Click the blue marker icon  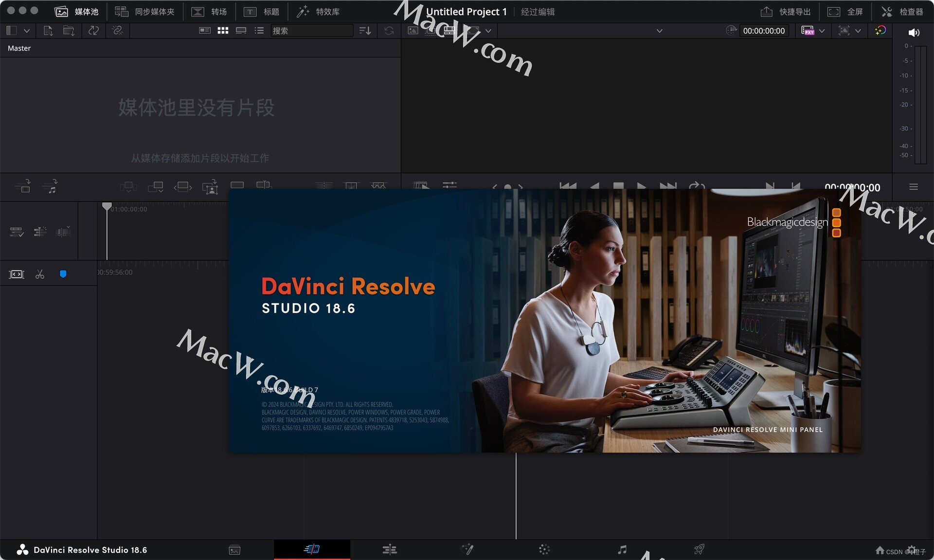63,274
